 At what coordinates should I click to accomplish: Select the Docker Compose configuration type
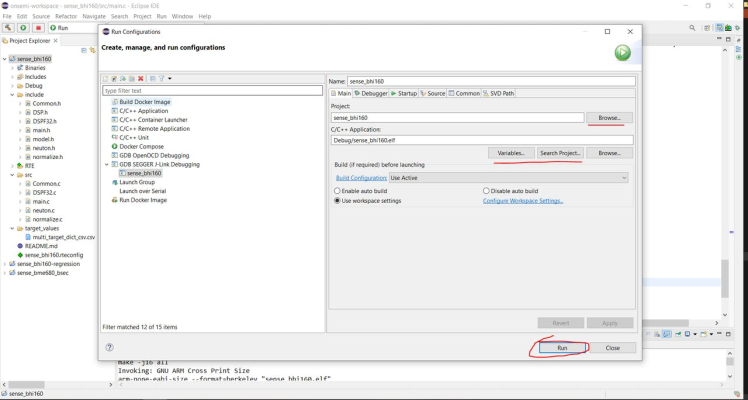coord(140,147)
